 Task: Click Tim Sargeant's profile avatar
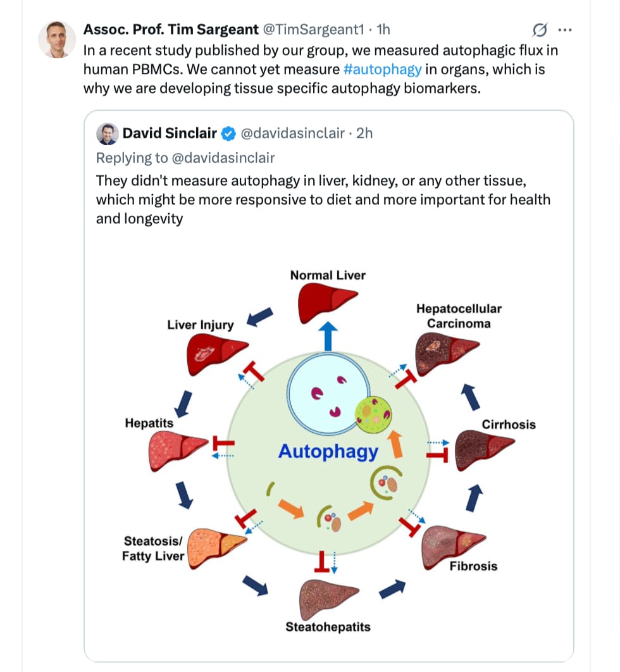[x=57, y=39]
